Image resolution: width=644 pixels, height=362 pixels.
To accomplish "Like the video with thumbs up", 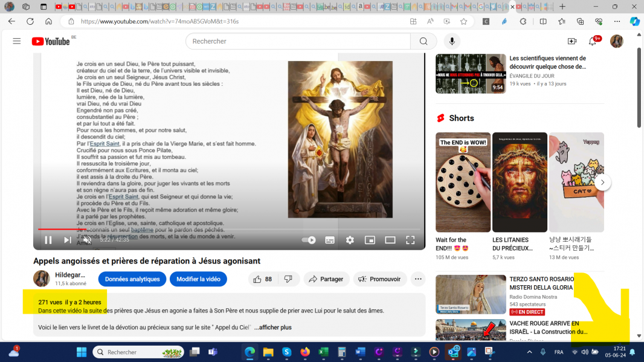I will (x=263, y=279).
